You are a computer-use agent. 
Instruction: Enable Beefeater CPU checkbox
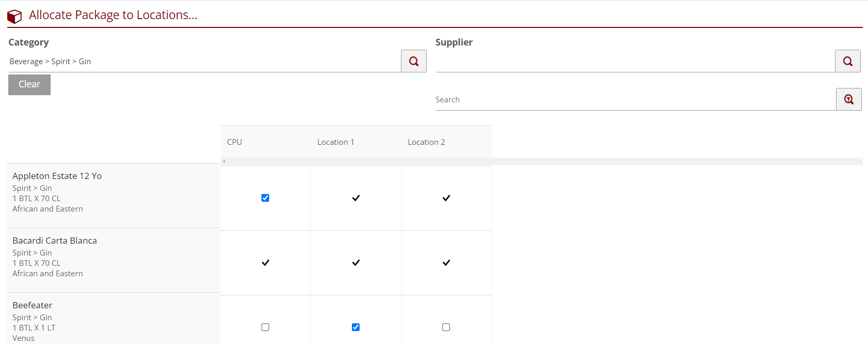click(266, 327)
